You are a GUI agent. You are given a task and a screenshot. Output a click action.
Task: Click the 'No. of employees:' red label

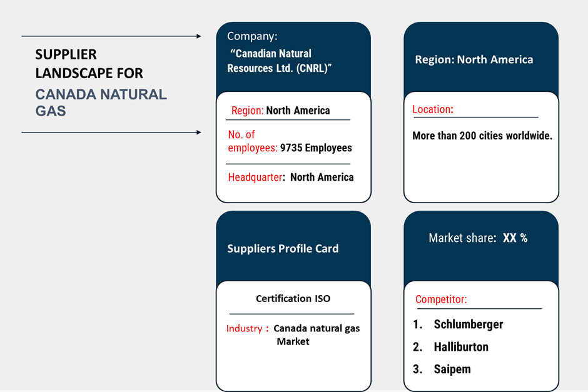(x=252, y=141)
